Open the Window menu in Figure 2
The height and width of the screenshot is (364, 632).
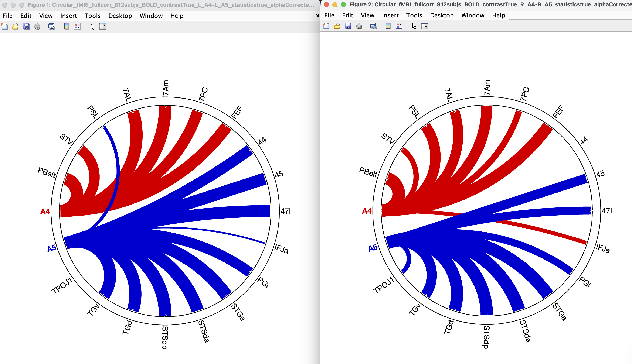473,15
